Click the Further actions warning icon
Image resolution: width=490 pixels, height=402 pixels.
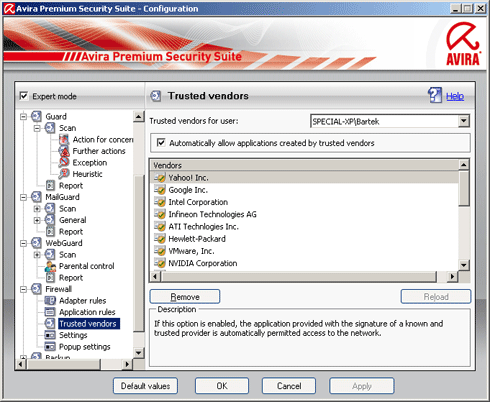coord(64,151)
